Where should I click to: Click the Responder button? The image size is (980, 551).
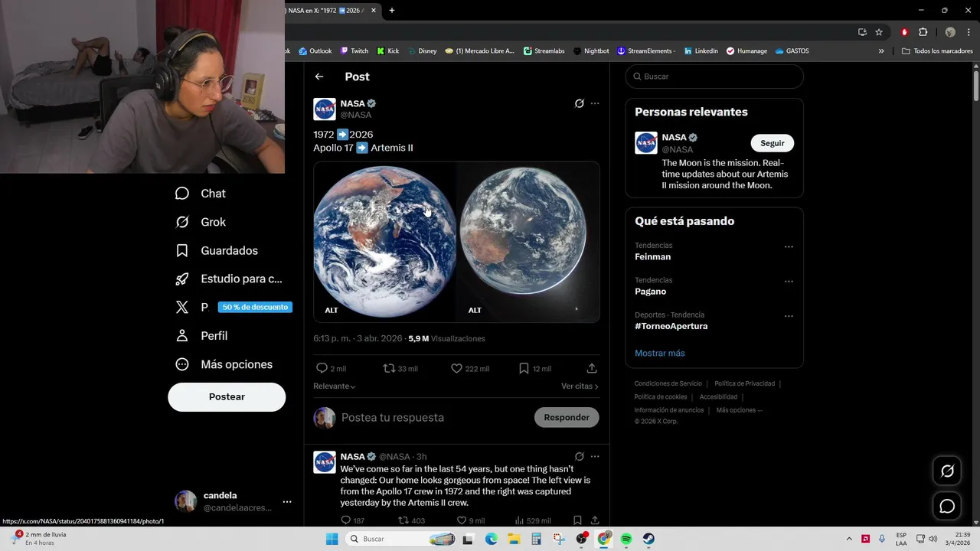(x=567, y=417)
